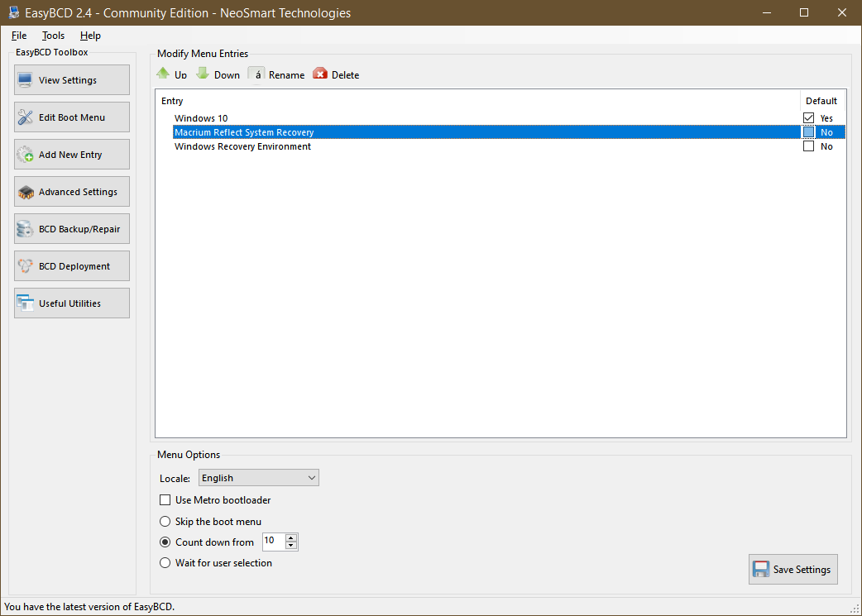Click the View Settings button label
862x616 pixels.
(68, 80)
